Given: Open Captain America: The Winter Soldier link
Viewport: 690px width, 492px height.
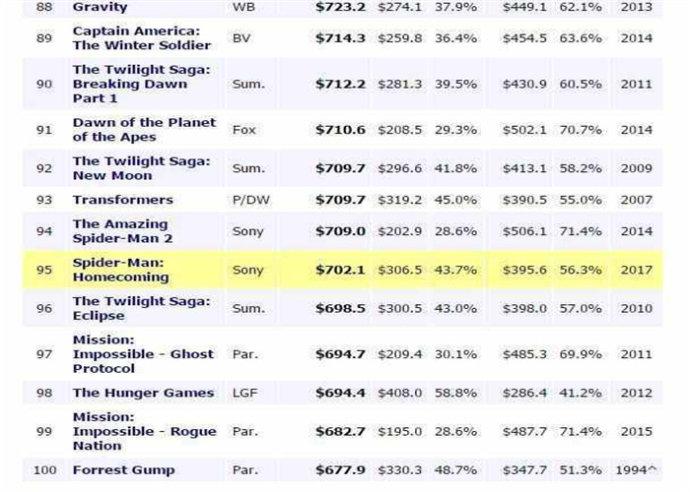Looking at the screenshot, I should (x=142, y=38).
